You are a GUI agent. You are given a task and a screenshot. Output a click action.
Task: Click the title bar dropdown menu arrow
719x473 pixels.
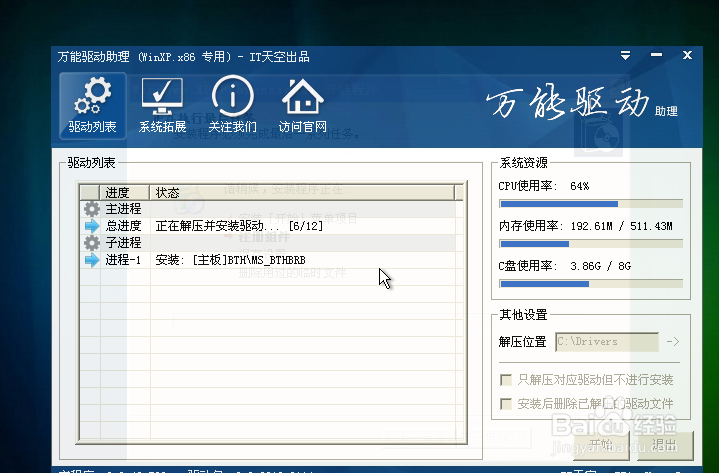point(625,55)
